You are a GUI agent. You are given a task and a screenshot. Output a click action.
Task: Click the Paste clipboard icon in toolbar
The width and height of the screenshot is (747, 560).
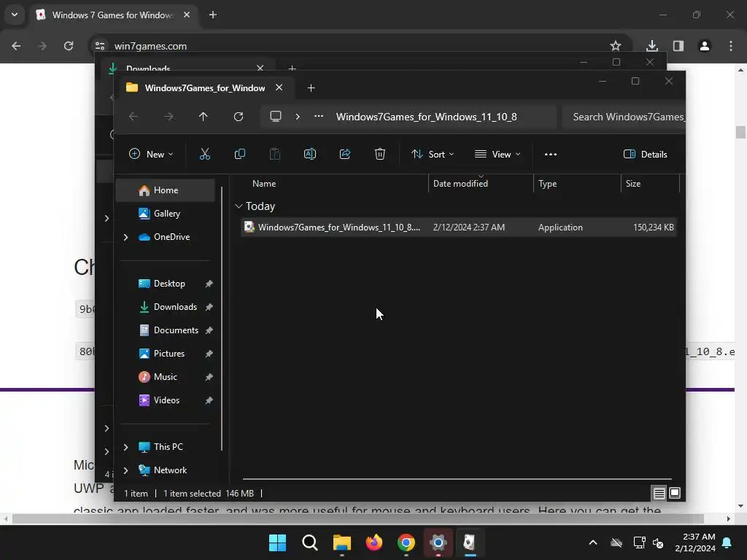pos(275,154)
